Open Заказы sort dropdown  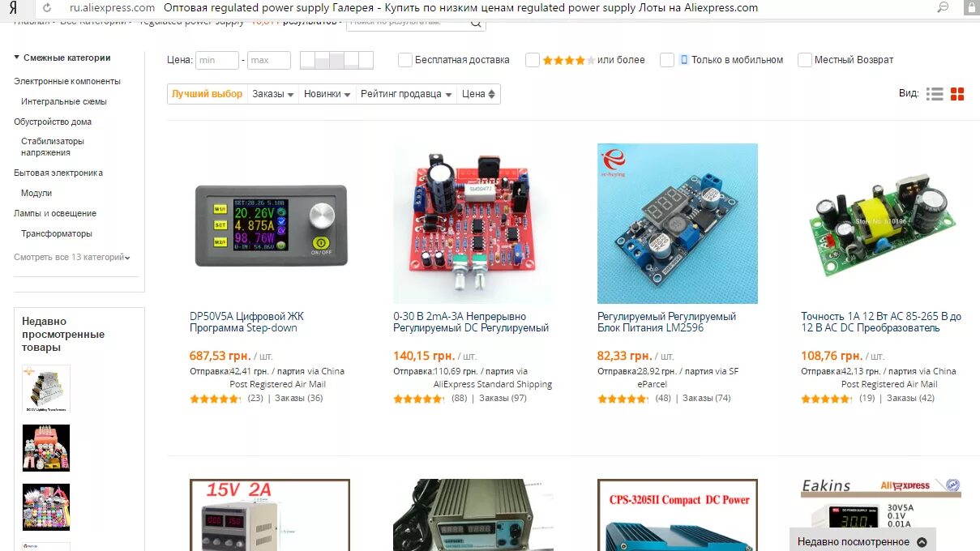coord(273,94)
